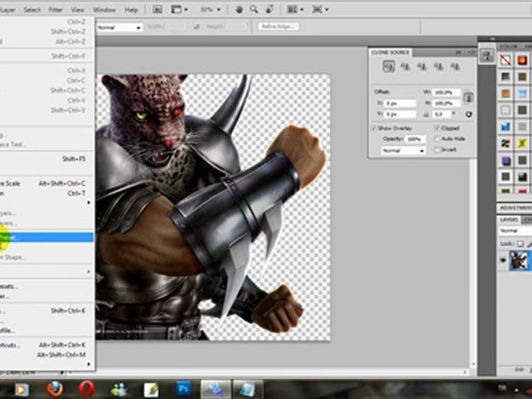Open the Select menu
Image resolution: width=532 pixels, height=399 pixels.
coord(32,10)
